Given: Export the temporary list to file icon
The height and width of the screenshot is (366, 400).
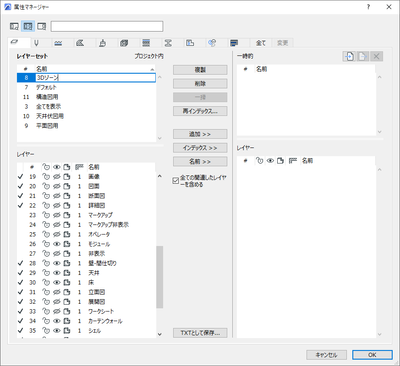Looking at the screenshot, I should click(363, 56).
